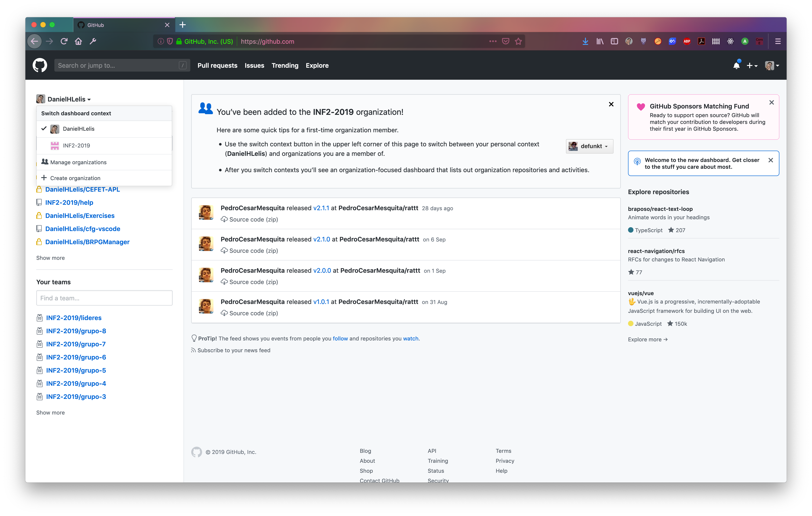The height and width of the screenshot is (516, 812).
Task: Open the Library bookshelf icon
Action: pos(600,41)
